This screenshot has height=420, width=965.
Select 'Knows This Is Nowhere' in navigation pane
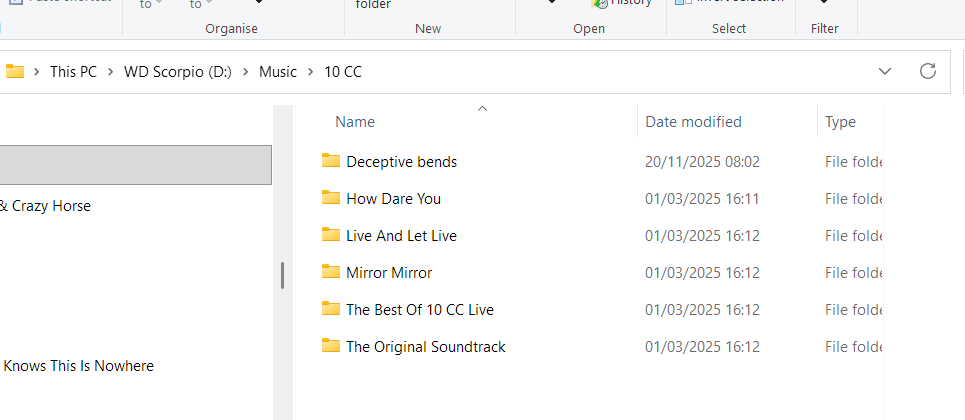78,366
